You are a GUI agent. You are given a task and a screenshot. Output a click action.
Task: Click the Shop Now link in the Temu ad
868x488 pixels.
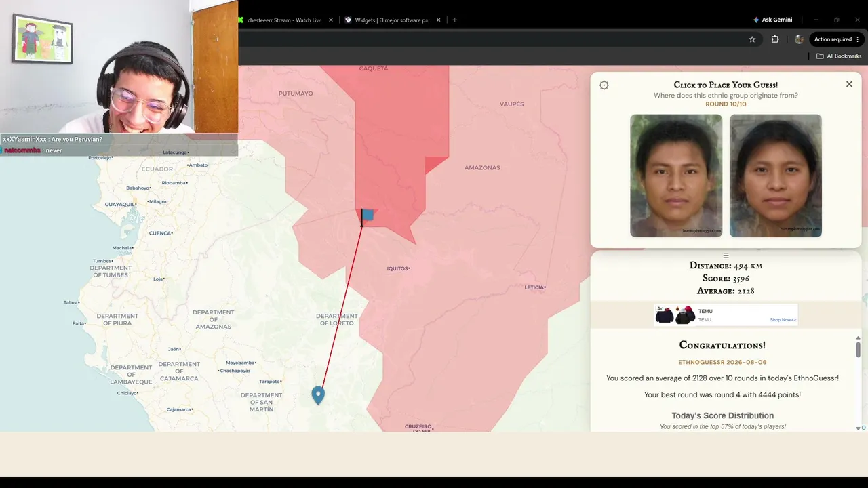pos(783,320)
